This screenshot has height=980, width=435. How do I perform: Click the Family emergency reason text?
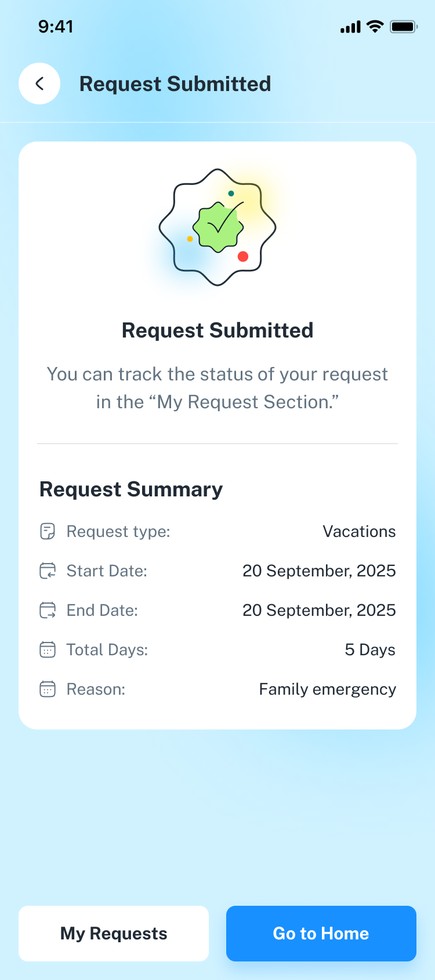pyautogui.click(x=327, y=689)
